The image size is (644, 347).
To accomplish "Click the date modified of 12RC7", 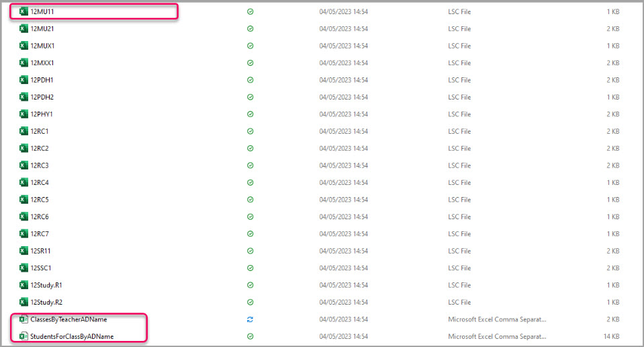I will [x=343, y=233].
